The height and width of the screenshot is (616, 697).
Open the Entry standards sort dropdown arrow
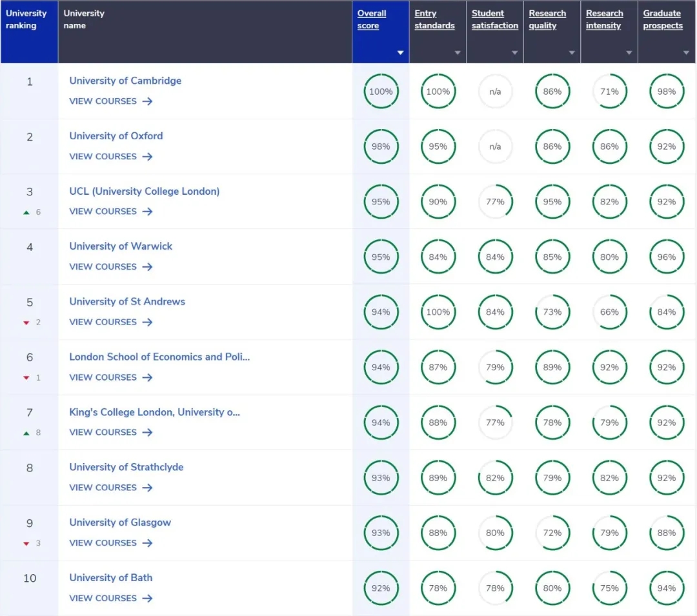458,53
